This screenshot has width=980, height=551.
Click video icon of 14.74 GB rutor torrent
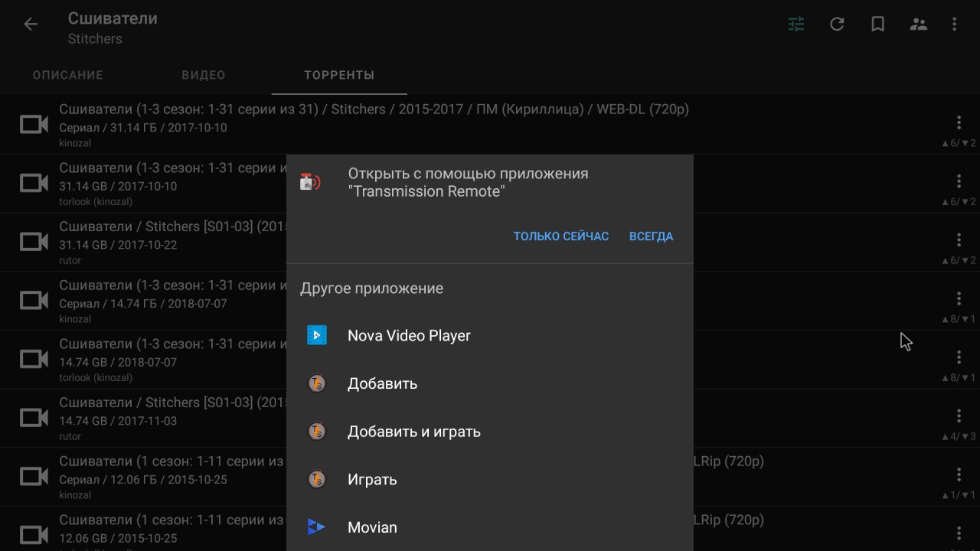[34, 418]
